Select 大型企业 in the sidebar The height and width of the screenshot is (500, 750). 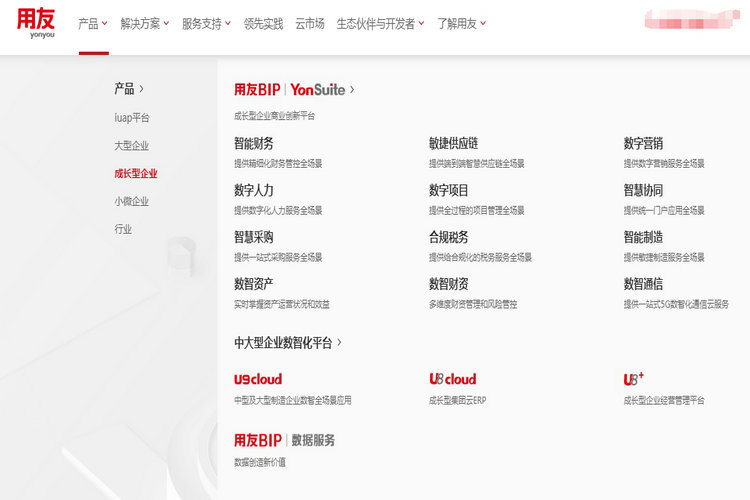click(131, 145)
